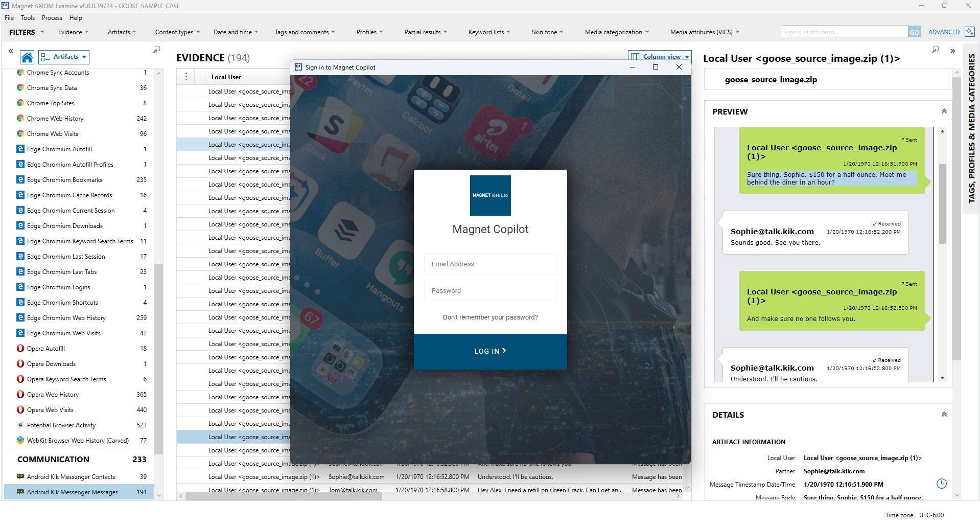
Task: Open the Skin tone filter dropdown
Action: tap(547, 32)
